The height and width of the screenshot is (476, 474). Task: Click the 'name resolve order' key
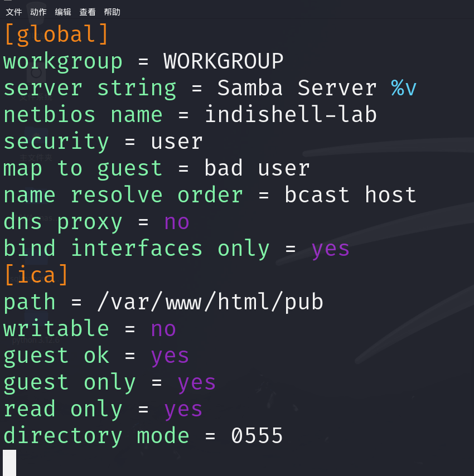click(123, 195)
